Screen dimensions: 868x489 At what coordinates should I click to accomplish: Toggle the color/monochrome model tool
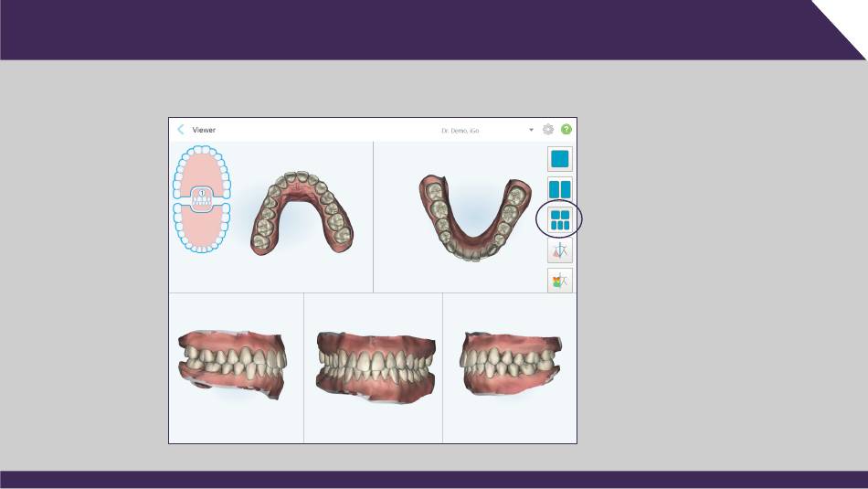(x=560, y=281)
